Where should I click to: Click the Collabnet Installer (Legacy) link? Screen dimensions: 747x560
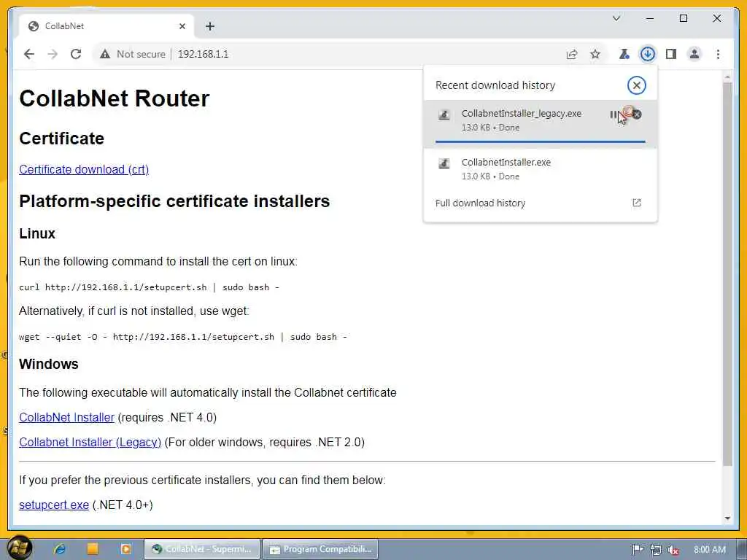click(90, 443)
